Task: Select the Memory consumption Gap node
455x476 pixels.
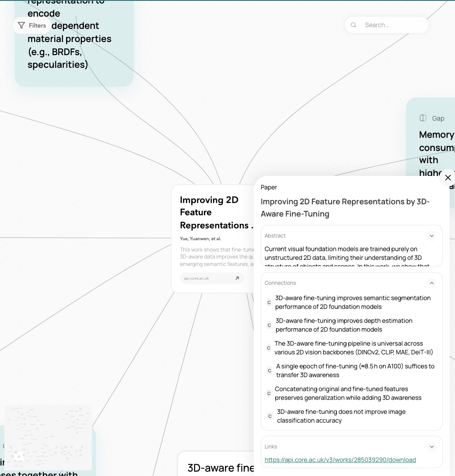Action: 433,144
